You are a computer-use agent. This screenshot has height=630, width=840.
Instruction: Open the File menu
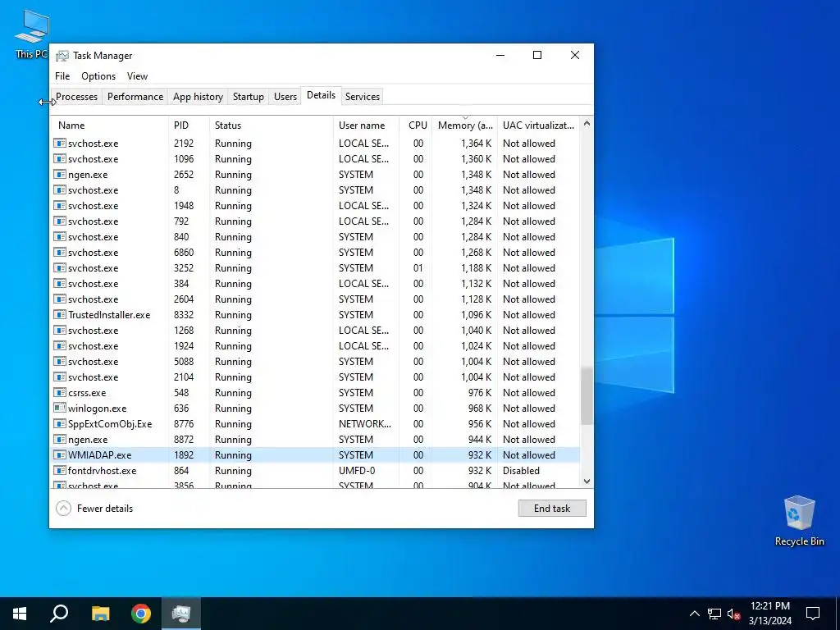click(62, 76)
